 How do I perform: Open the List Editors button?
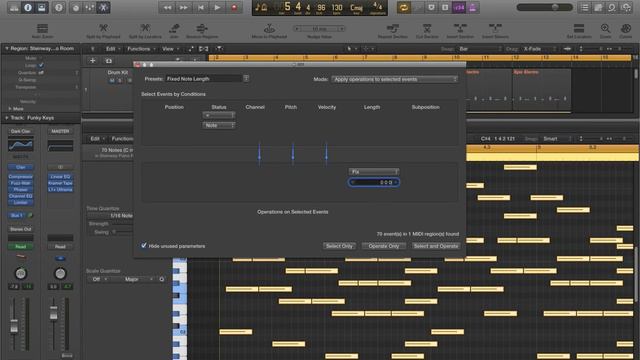click(x=584, y=8)
